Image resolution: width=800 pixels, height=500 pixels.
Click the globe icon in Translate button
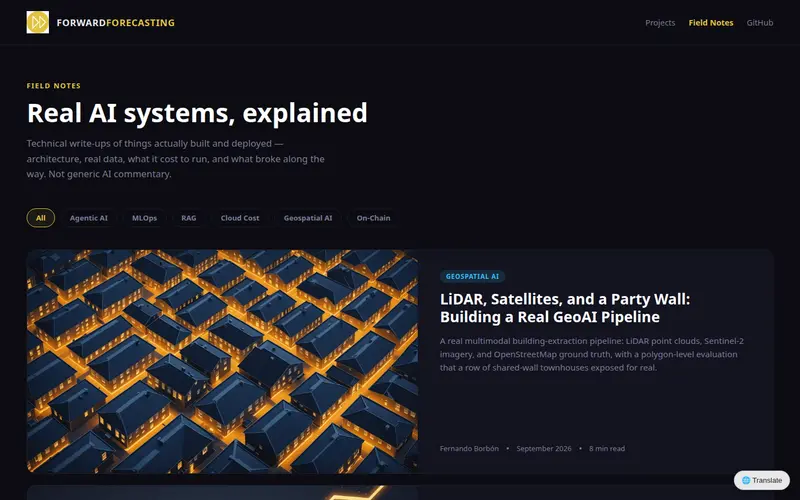pos(746,480)
